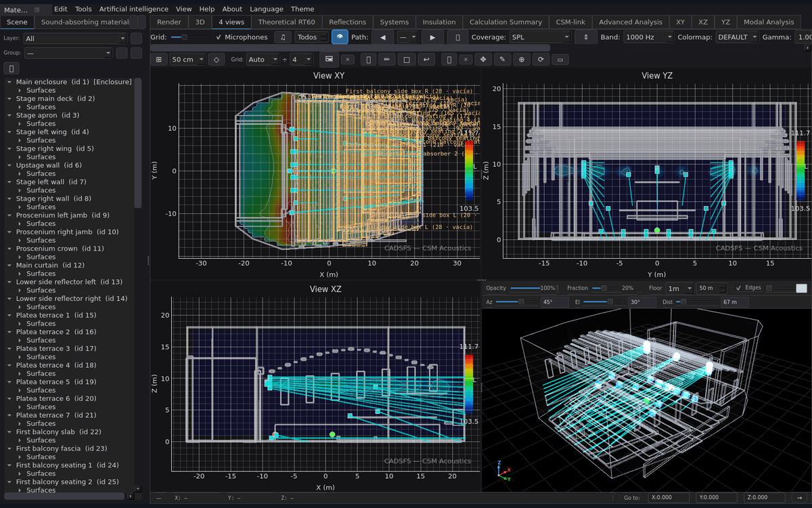Switch to the Calculation Summary tab

point(505,22)
